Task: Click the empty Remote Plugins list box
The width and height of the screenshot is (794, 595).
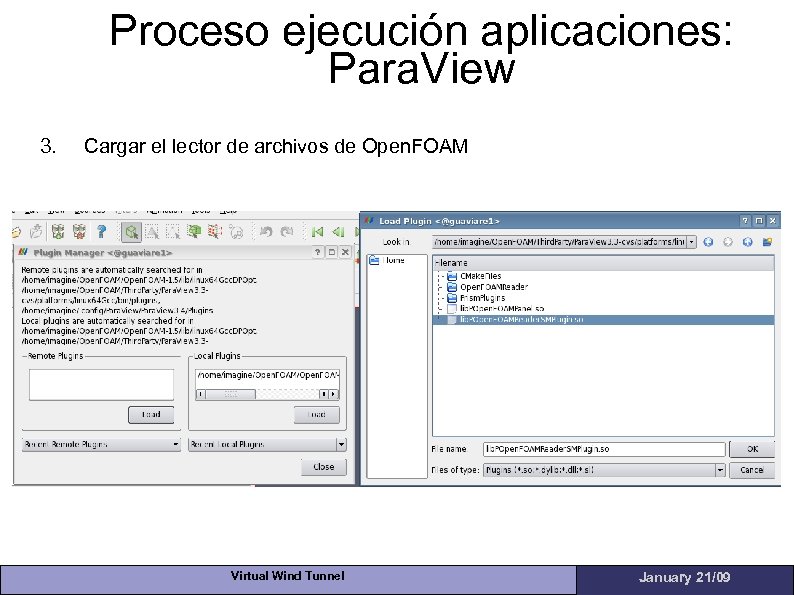Action: pyautogui.click(x=101, y=385)
